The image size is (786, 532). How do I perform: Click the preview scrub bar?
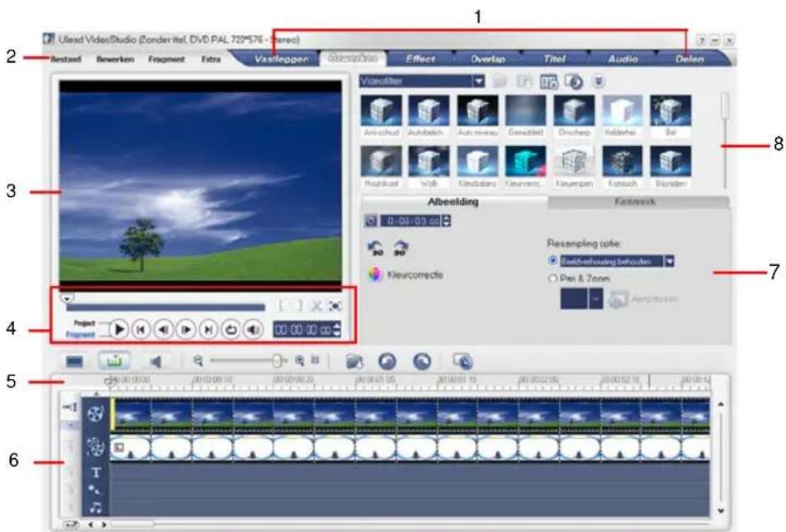click(x=166, y=307)
